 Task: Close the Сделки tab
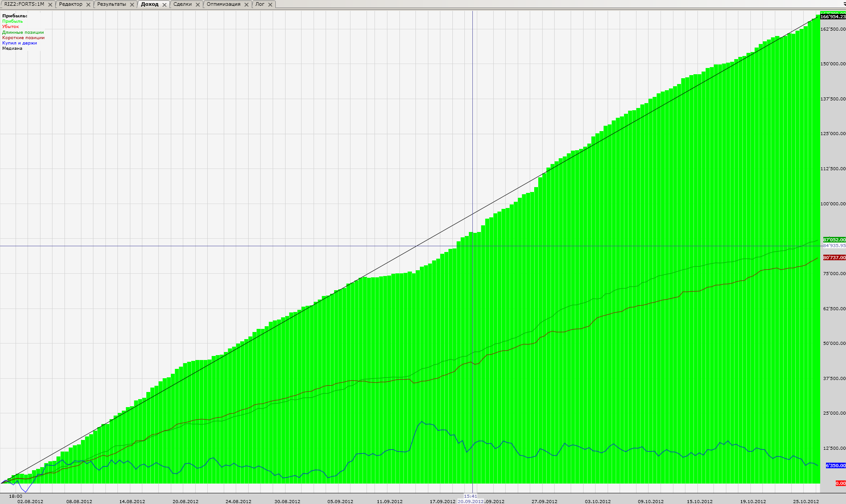pyautogui.click(x=198, y=4)
